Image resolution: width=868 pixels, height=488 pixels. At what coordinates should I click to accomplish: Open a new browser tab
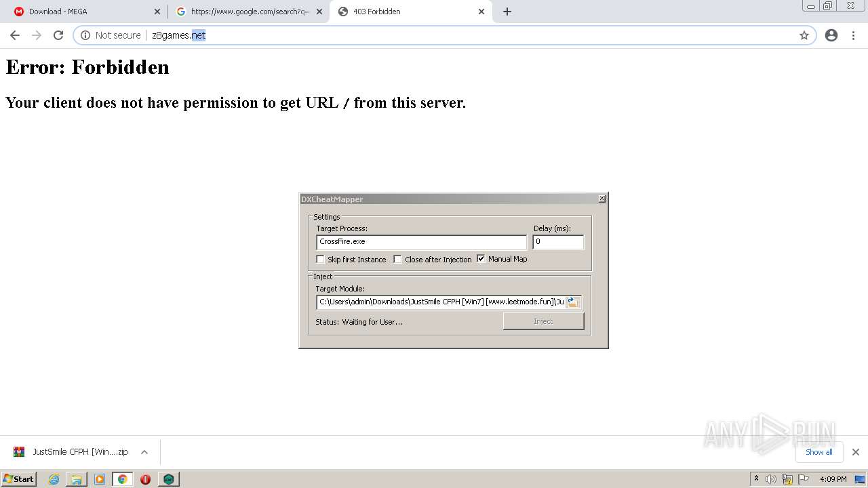(x=507, y=12)
